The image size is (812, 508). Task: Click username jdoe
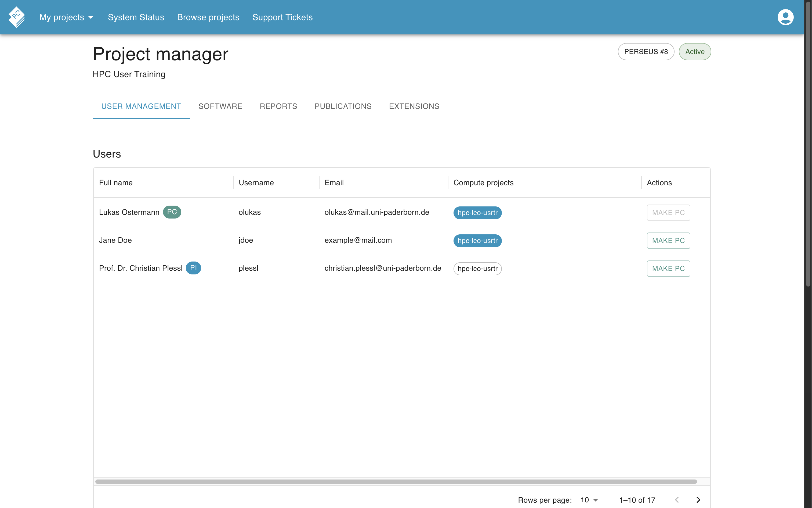(x=246, y=240)
